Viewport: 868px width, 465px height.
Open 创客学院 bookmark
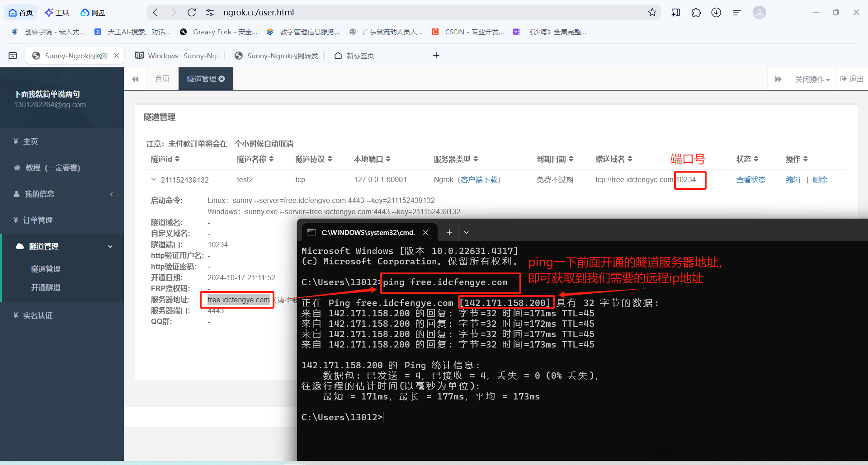[x=48, y=32]
